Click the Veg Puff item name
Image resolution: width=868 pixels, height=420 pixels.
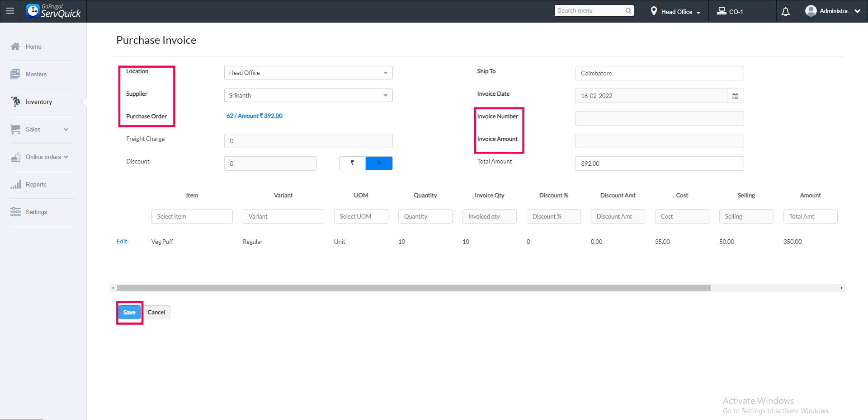[x=162, y=242]
